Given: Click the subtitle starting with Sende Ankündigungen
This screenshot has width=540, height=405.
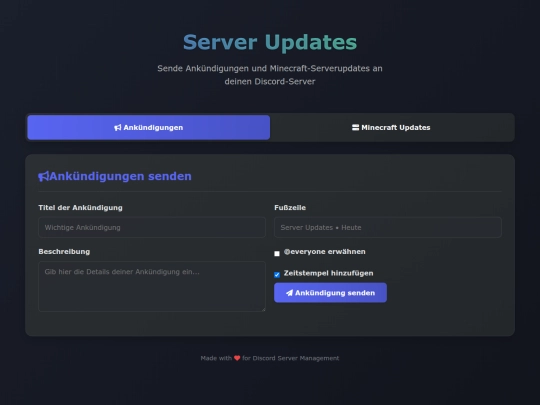Looking at the screenshot, I should click(x=270, y=75).
